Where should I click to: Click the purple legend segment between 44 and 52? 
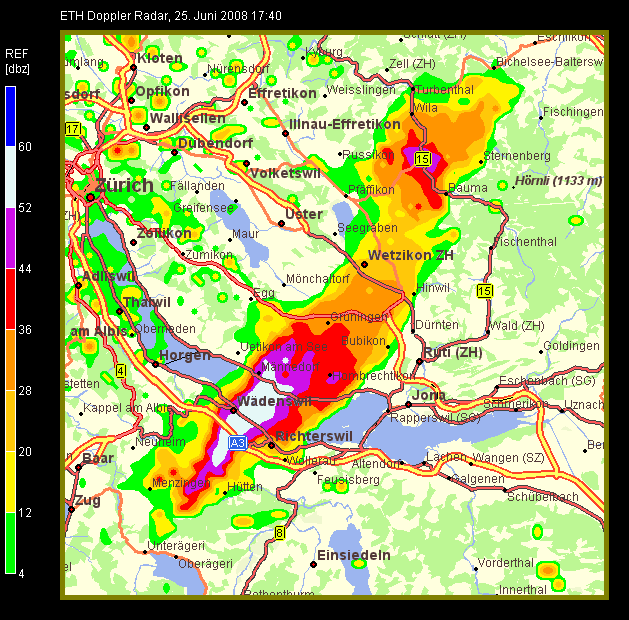(10, 238)
